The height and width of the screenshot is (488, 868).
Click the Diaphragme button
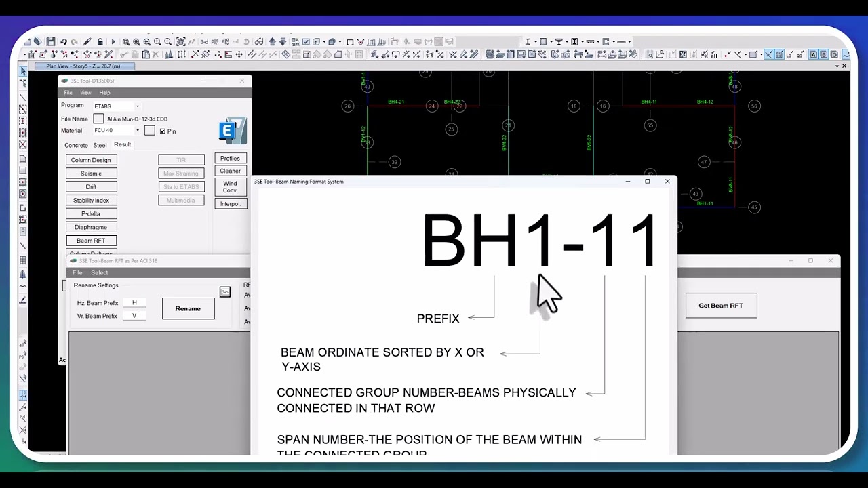[x=91, y=227]
